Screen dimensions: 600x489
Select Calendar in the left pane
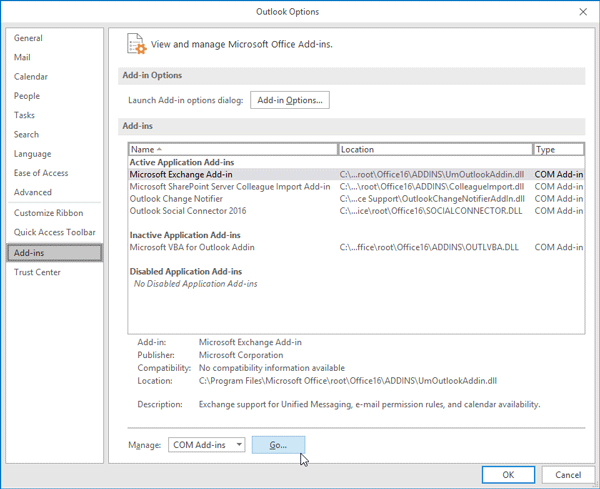pyautogui.click(x=31, y=77)
